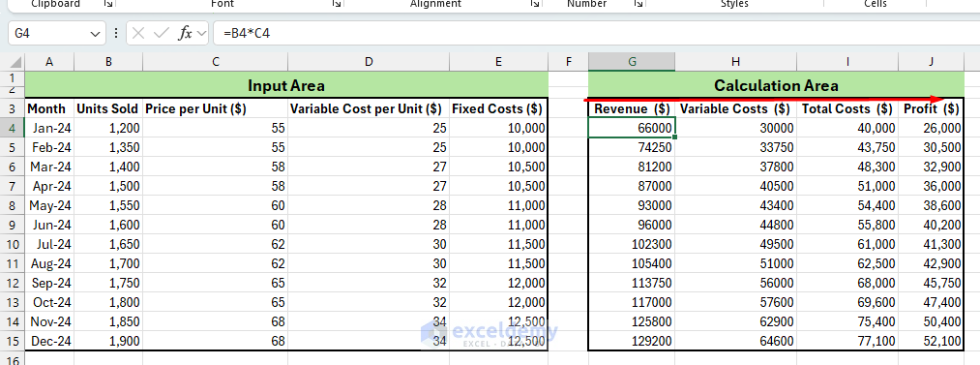Click the Total Costs ($) header cell
980x365 pixels.
[847, 108]
